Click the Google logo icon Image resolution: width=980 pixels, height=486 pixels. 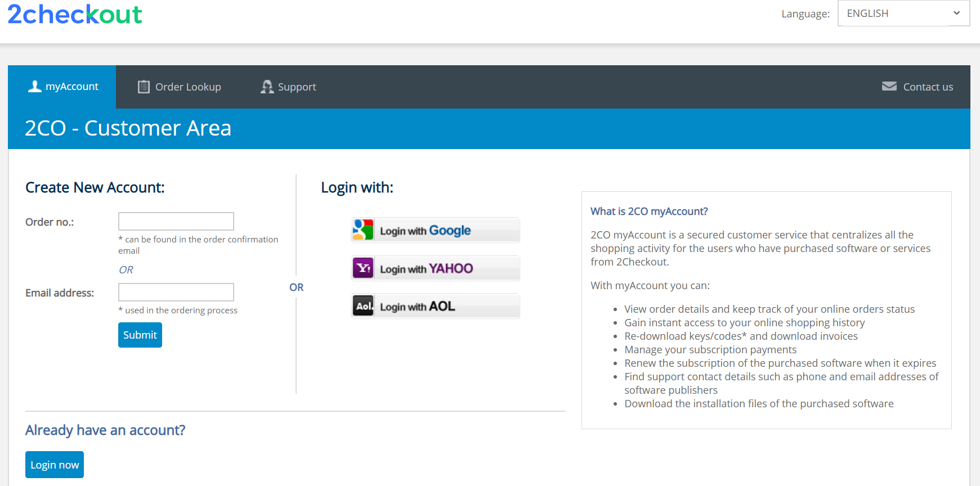tap(363, 229)
